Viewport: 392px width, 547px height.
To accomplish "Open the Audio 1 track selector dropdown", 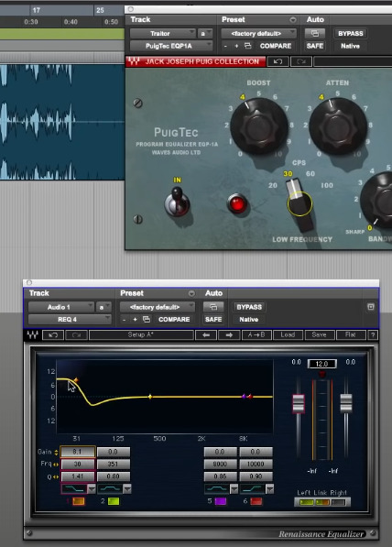I will (x=61, y=307).
